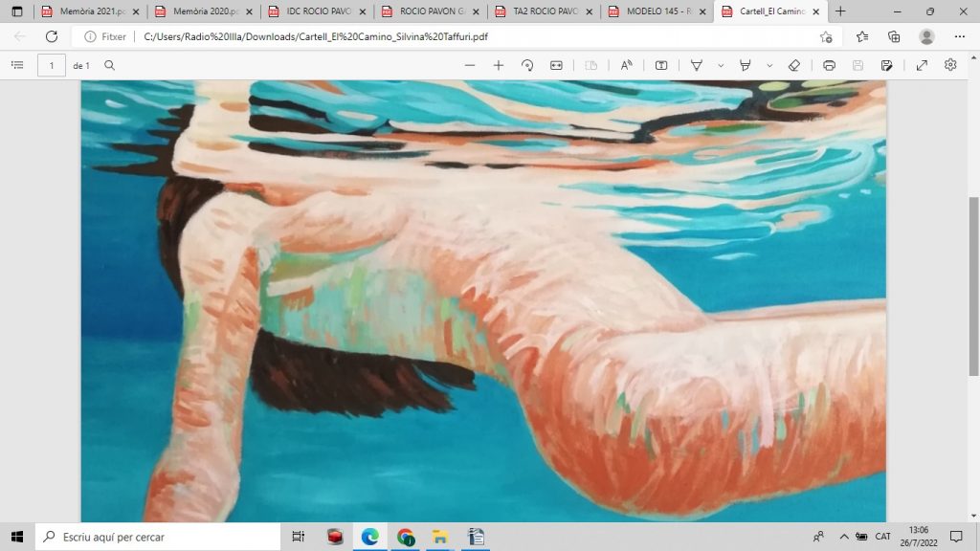
Task: Click the PDF page number field
Action: (52, 65)
